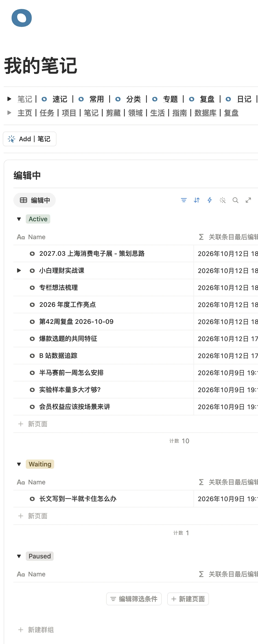Go to the 项目 link

pyautogui.click(x=69, y=113)
